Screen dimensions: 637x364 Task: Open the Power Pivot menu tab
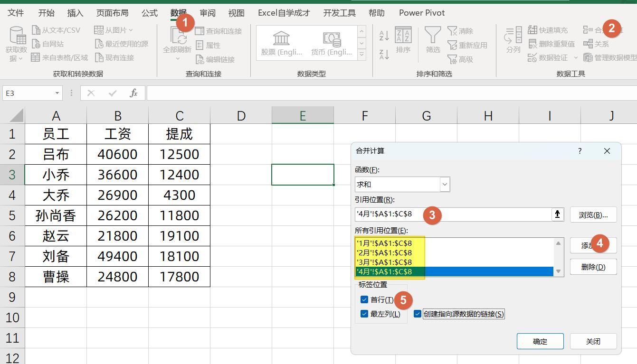[x=421, y=13]
